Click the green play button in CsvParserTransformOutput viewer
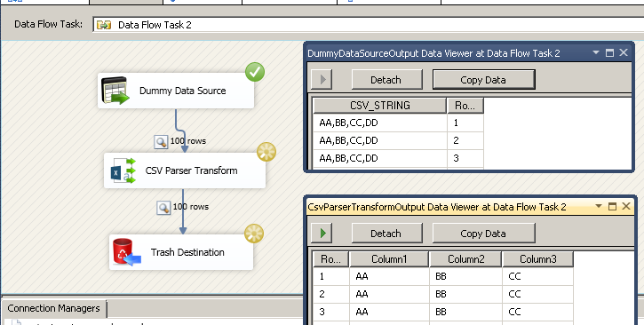This screenshot has width=644, height=325. (x=322, y=233)
